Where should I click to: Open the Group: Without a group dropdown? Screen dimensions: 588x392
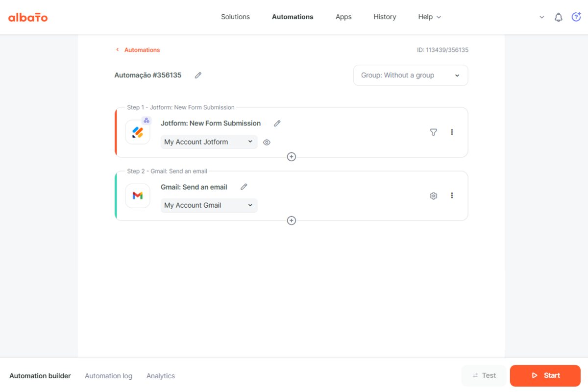tap(411, 75)
